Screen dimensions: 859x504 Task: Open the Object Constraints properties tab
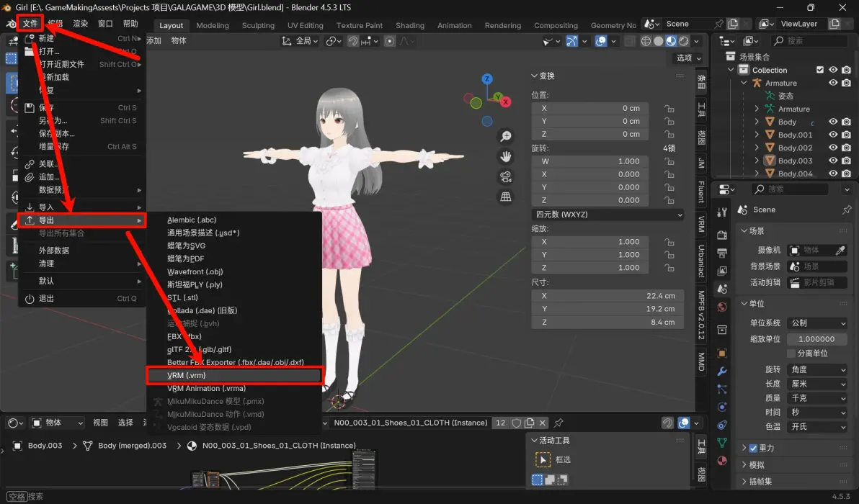pos(722,426)
